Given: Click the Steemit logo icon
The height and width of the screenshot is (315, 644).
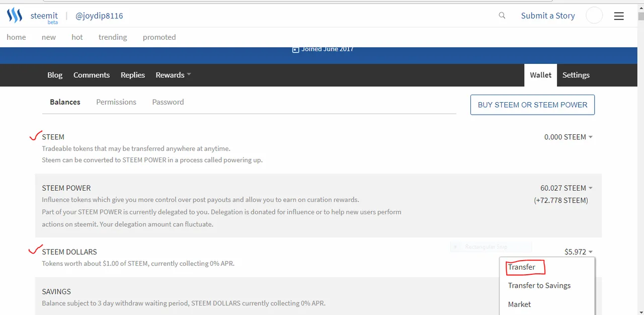Looking at the screenshot, I should (x=14, y=16).
